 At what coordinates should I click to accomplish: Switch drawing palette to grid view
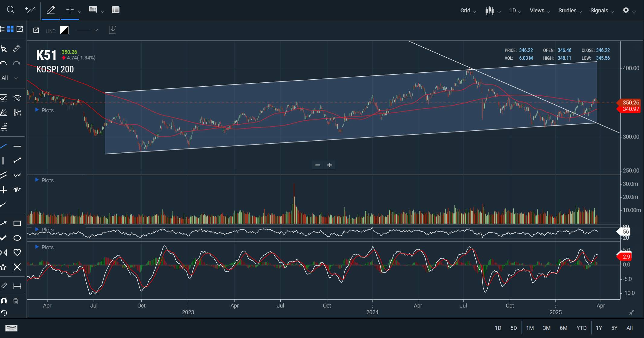(x=10, y=29)
